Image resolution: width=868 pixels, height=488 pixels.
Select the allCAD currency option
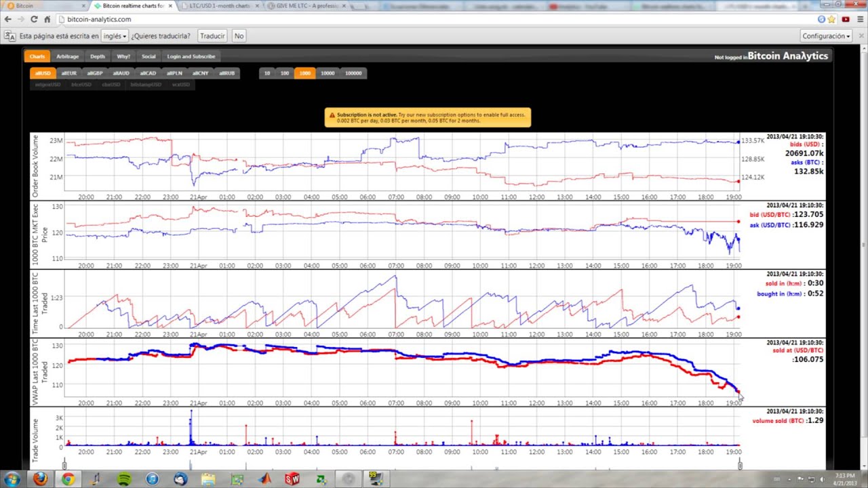148,73
